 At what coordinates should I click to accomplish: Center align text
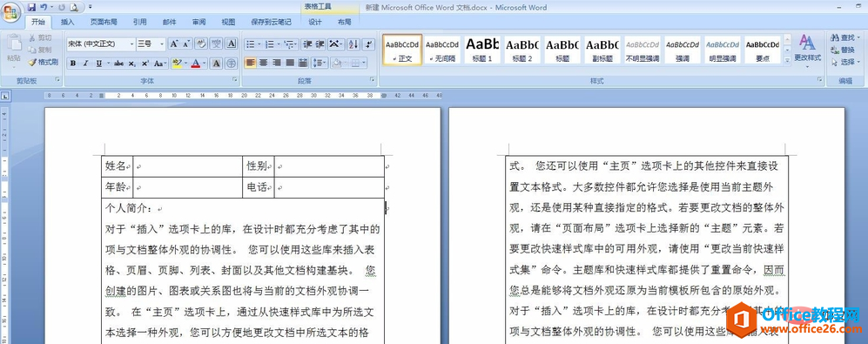[264, 64]
